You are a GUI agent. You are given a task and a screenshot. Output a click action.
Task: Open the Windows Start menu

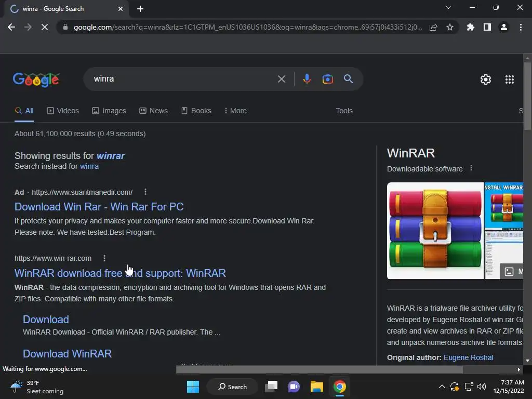tap(193, 387)
